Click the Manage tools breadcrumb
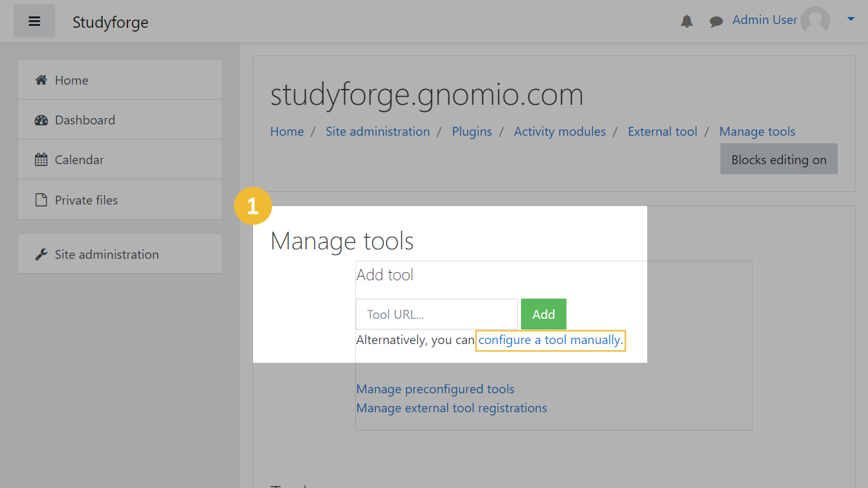 click(757, 131)
